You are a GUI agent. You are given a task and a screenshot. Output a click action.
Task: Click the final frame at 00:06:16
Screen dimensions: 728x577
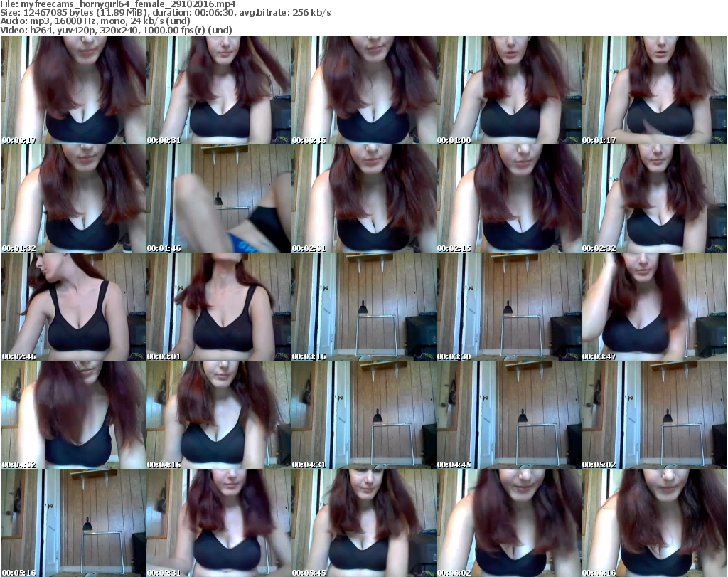(x=653, y=523)
